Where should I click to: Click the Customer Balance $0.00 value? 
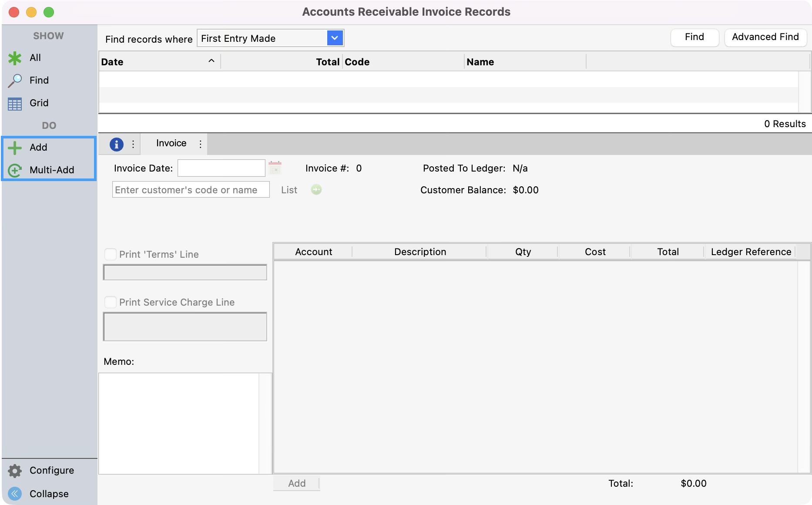(x=526, y=190)
